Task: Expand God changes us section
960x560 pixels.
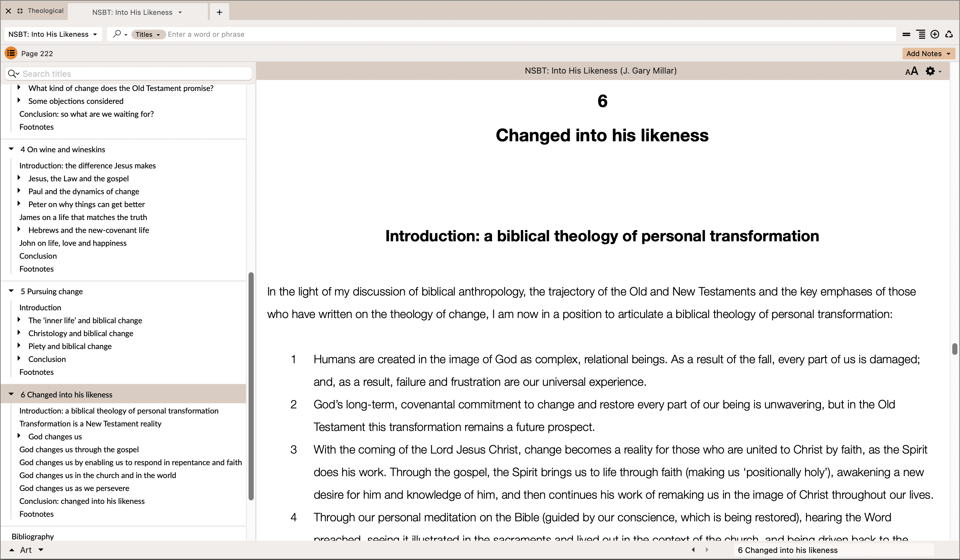Action: pyautogui.click(x=19, y=436)
